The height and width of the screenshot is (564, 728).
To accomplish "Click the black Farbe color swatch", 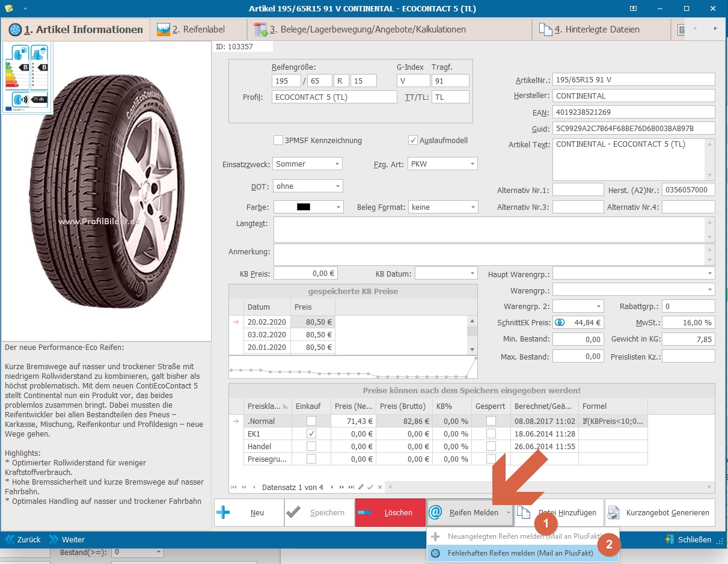I will coord(304,207).
